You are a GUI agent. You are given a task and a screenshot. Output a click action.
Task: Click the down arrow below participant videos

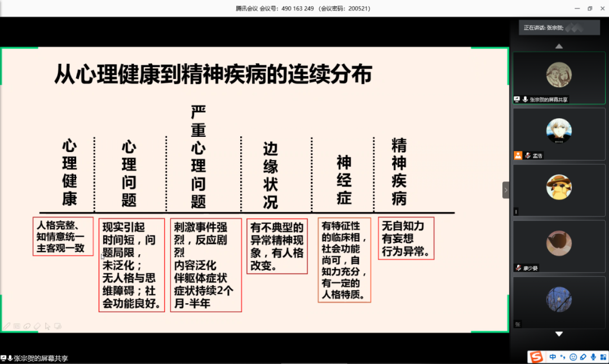558,334
